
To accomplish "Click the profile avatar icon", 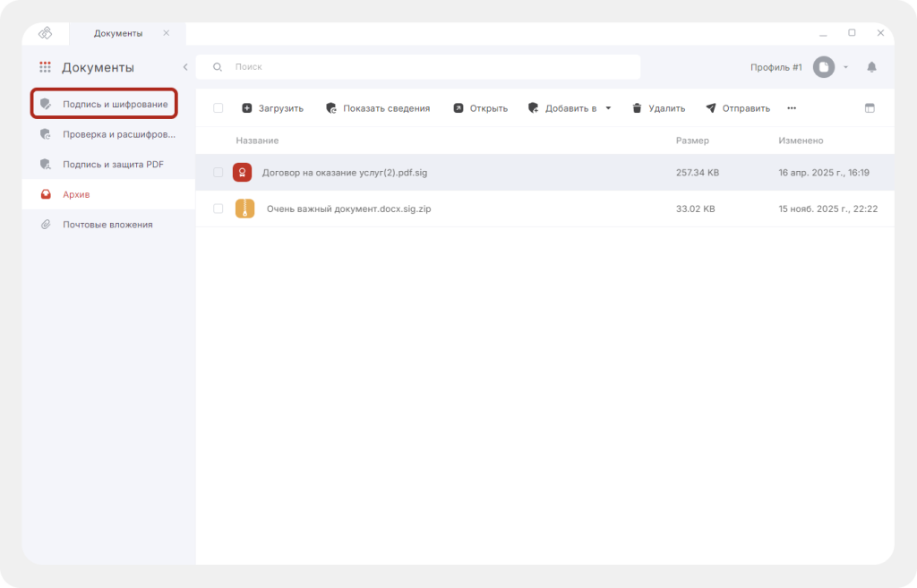I will (823, 67).
